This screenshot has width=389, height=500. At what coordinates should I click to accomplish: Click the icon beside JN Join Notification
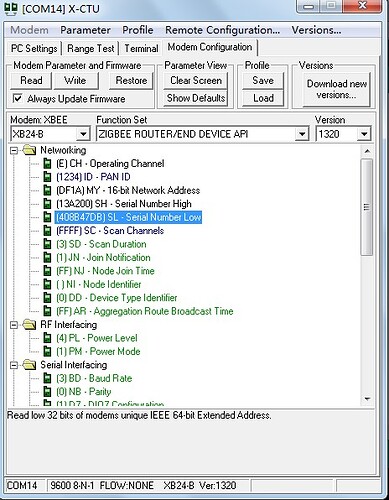pyautogui.click(x=48, y=257)
